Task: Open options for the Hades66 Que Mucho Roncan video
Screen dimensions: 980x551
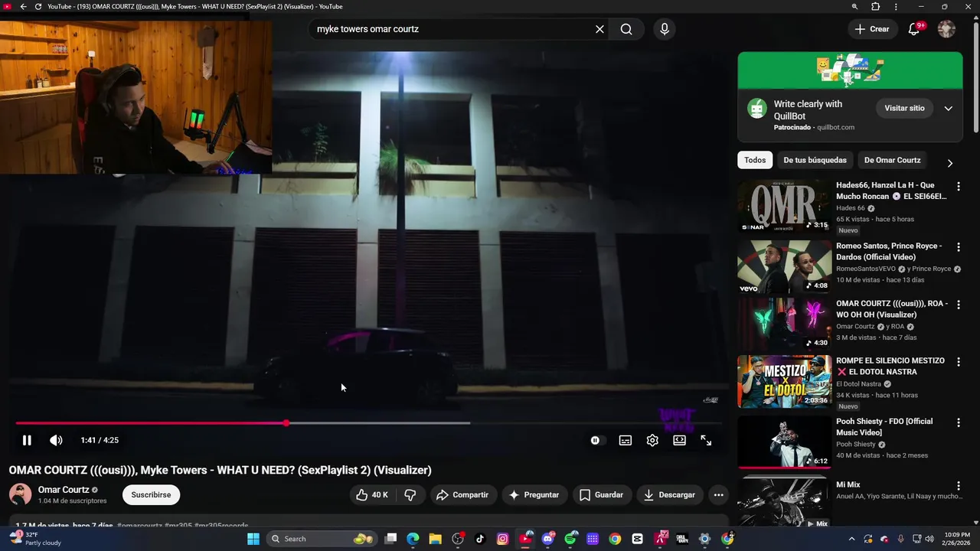Action: 958,186
